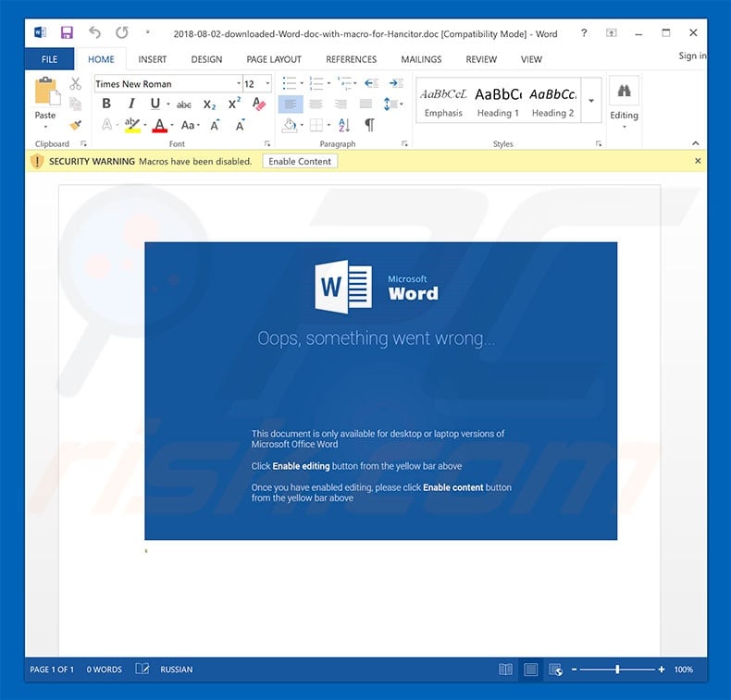Toggle Underline formatting
Screen dimensions: 731x700
coord(155,104)
